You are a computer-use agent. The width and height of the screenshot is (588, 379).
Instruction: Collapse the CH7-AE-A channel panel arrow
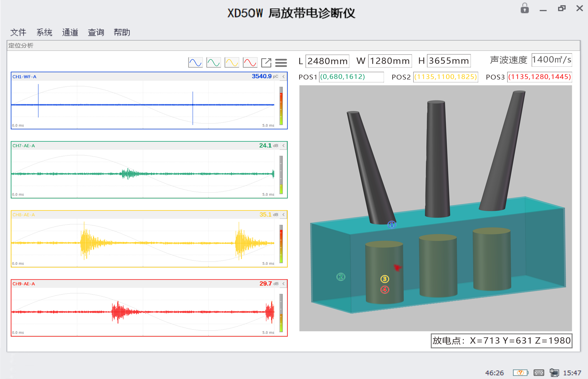283,146
